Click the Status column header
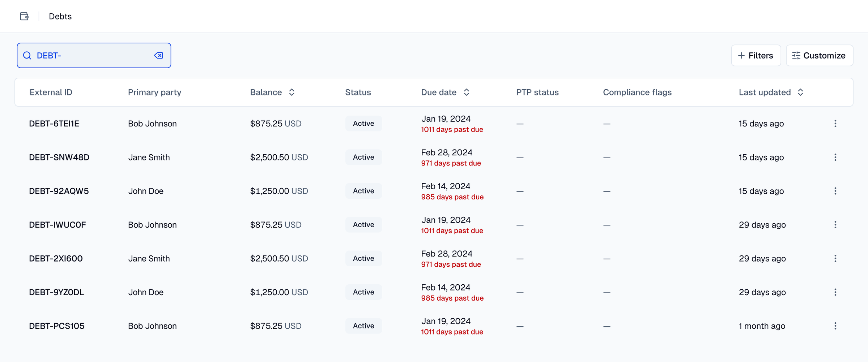 358,92
